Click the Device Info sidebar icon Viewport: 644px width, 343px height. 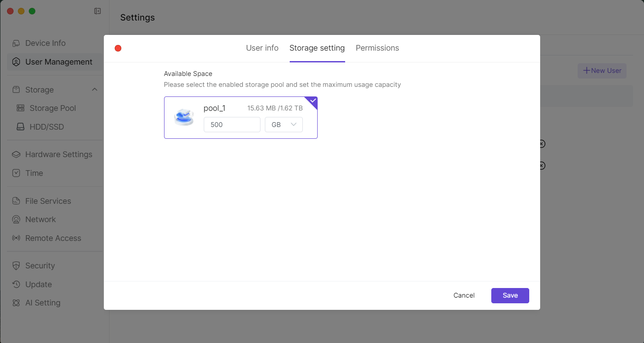coord(16,43)
